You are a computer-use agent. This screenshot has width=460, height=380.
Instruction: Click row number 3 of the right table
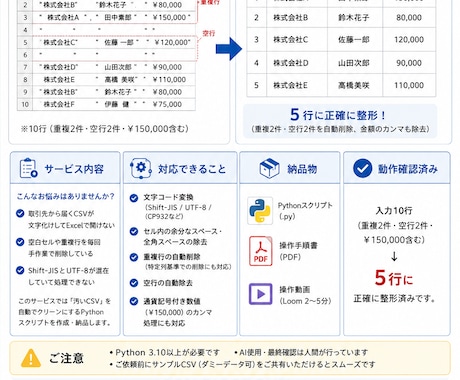point(256,39)
